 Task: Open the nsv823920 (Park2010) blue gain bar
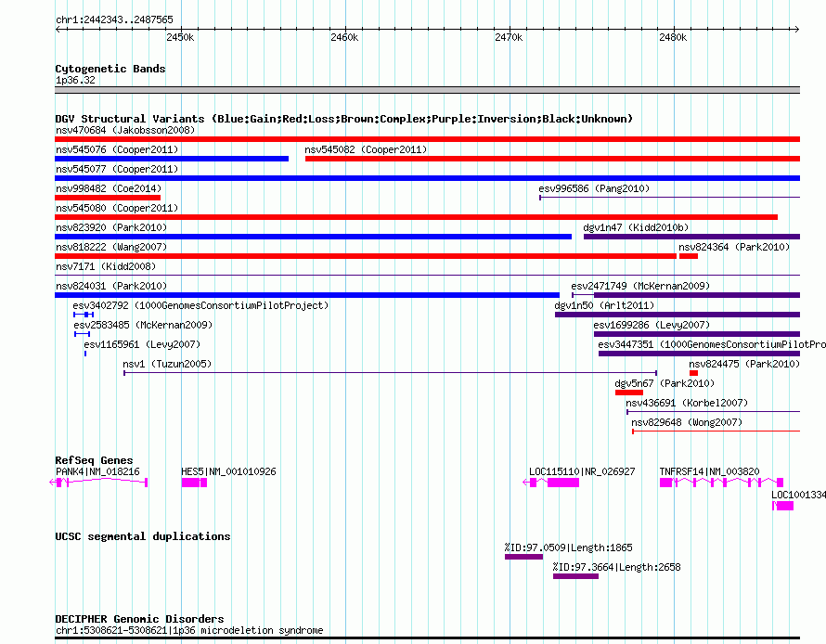coord(313,237)
